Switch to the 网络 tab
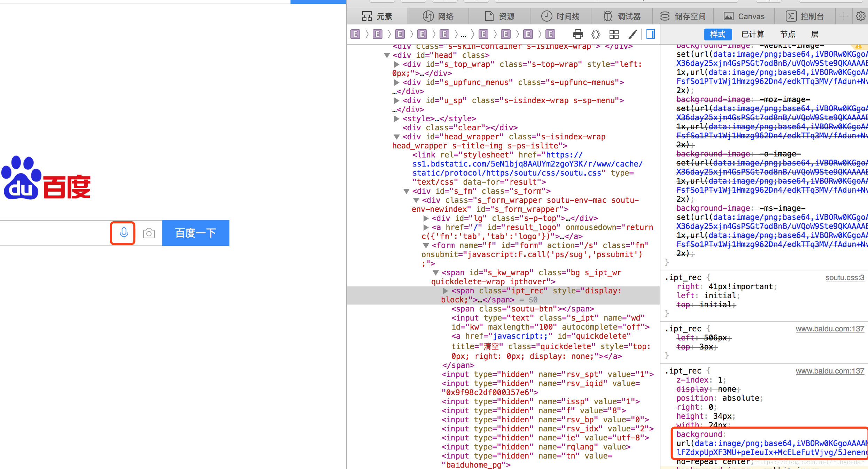Screen dimensions: 868x469 [x=438, y=16]
